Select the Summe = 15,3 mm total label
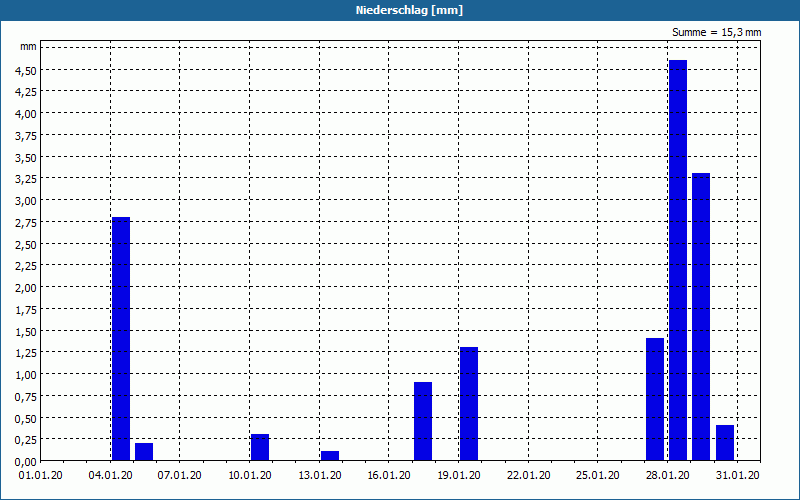Screen dimensions: 800x500 pos(716,32)
